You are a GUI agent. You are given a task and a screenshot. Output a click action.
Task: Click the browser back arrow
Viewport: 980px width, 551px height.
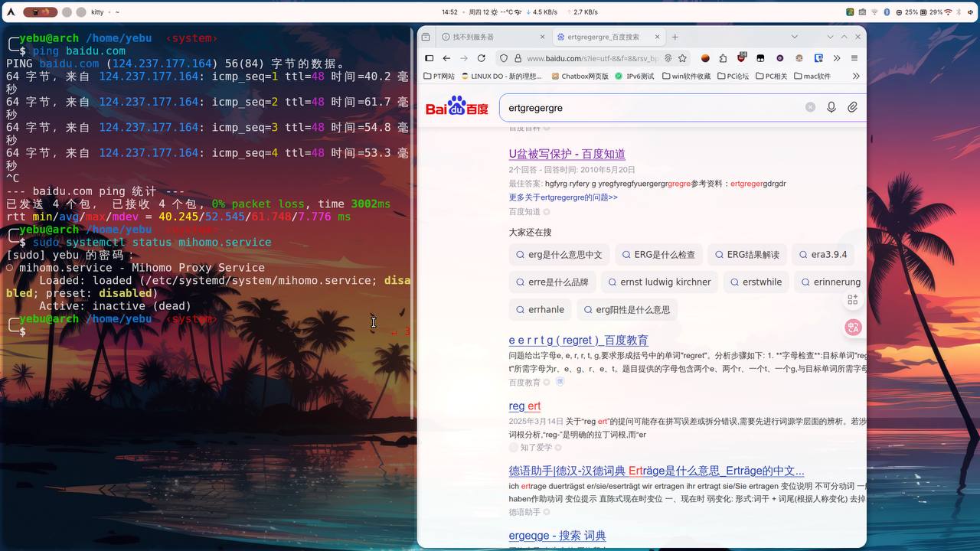click(x=446, y=58)
